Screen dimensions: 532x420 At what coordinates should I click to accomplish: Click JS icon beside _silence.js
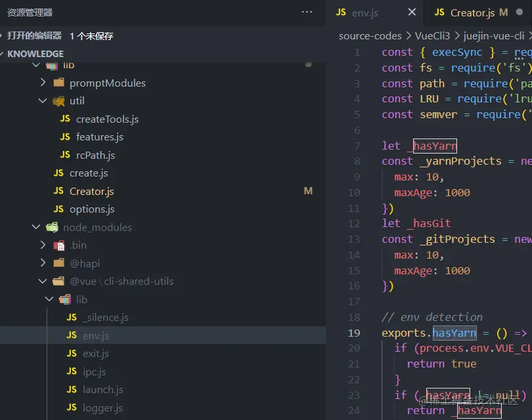click(72, 317)
